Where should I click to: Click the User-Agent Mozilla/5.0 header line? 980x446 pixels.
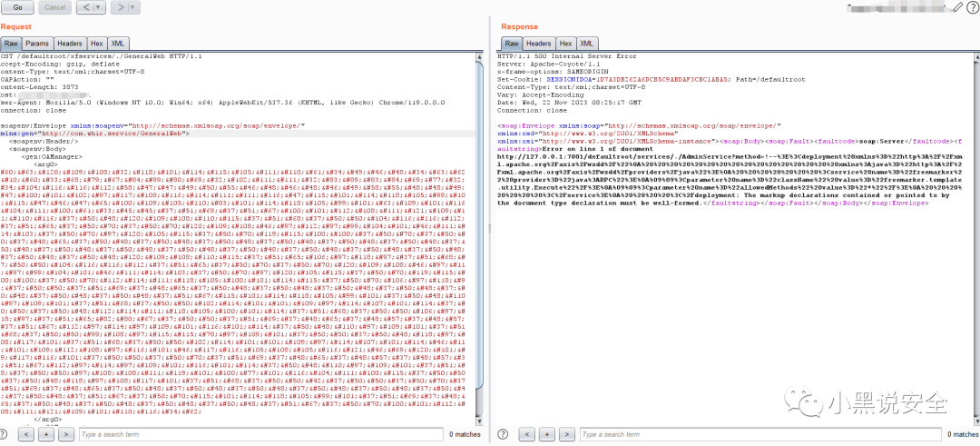pos(222,103)
